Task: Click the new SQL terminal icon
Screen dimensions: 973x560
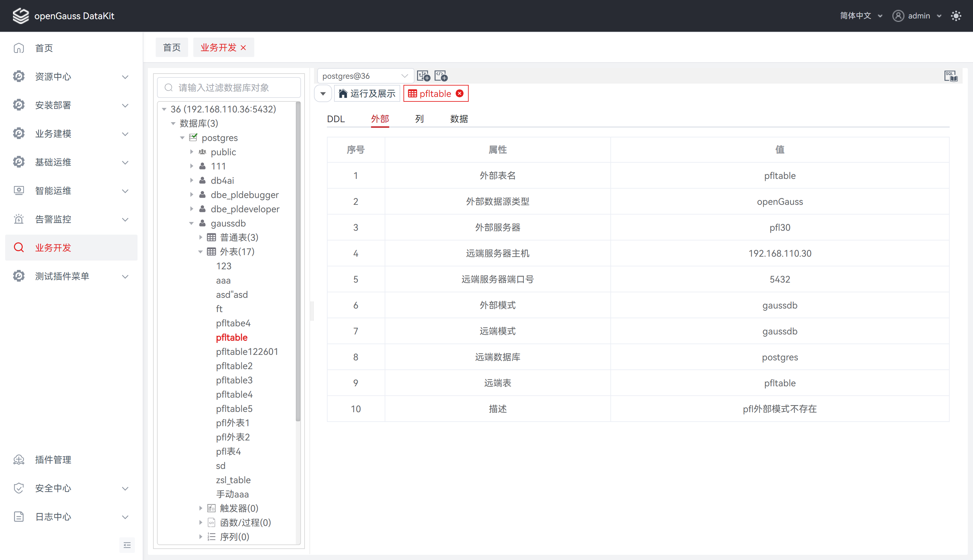Action: coord(424,76)
